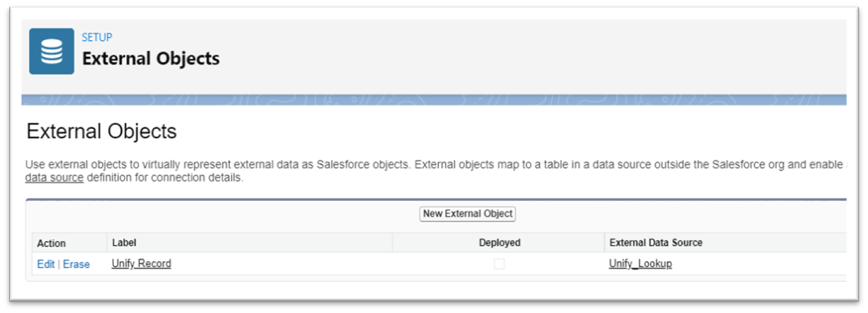The height and width of the screenshot is (313, 868).
Task: Click the External Objects database stack icon
Action: coord(52,51)
